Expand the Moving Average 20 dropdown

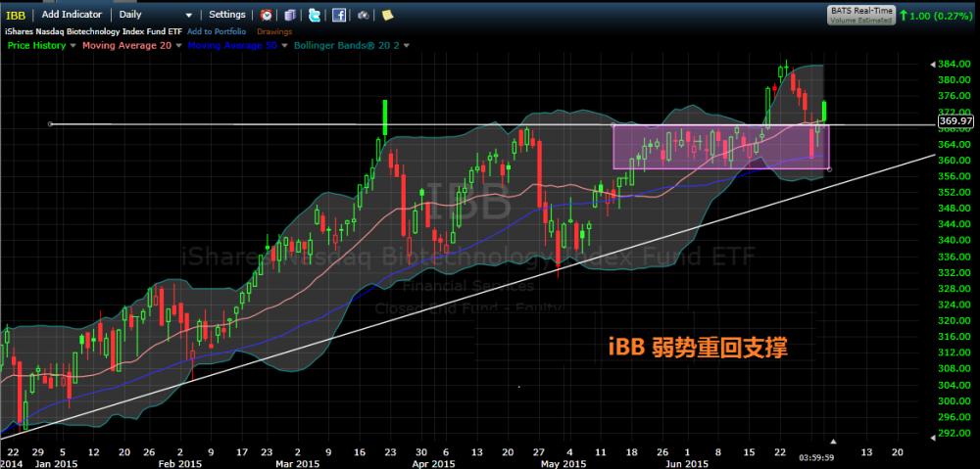177,45
